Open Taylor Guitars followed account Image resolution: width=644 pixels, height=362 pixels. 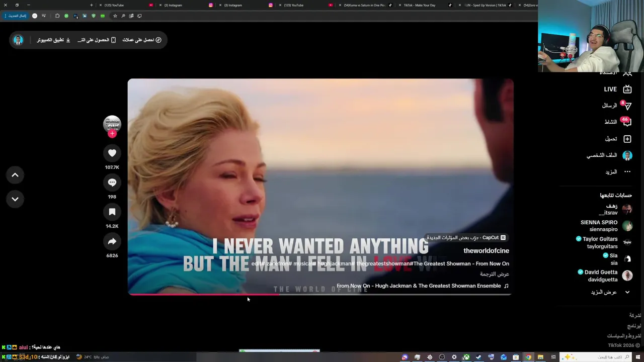tap(604, 242)
